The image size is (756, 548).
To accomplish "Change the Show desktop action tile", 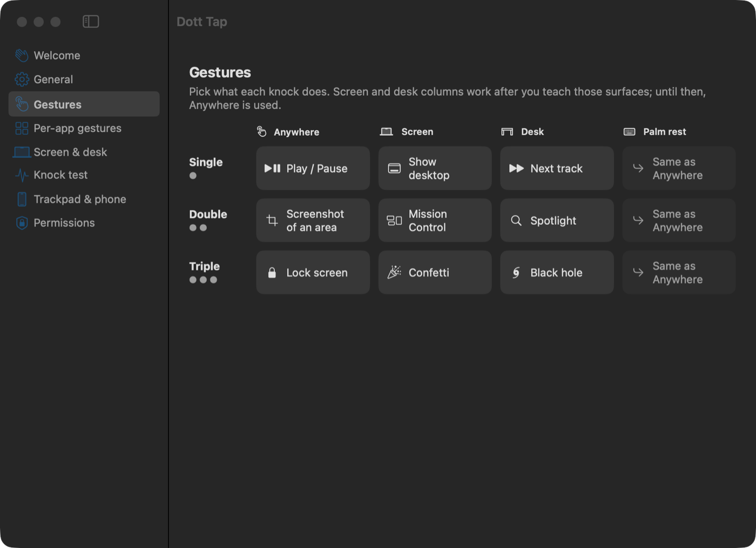I will pos(435,168).
